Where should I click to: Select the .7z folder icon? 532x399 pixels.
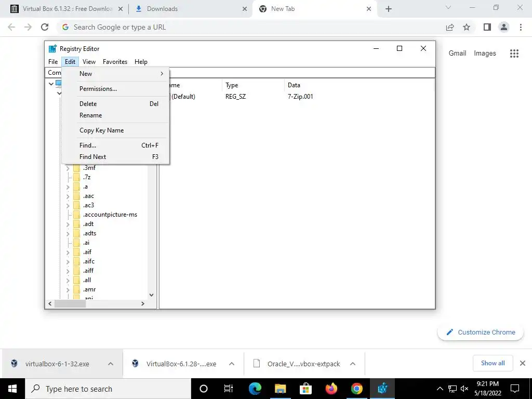pyautogui.click(x=77, y=177)
